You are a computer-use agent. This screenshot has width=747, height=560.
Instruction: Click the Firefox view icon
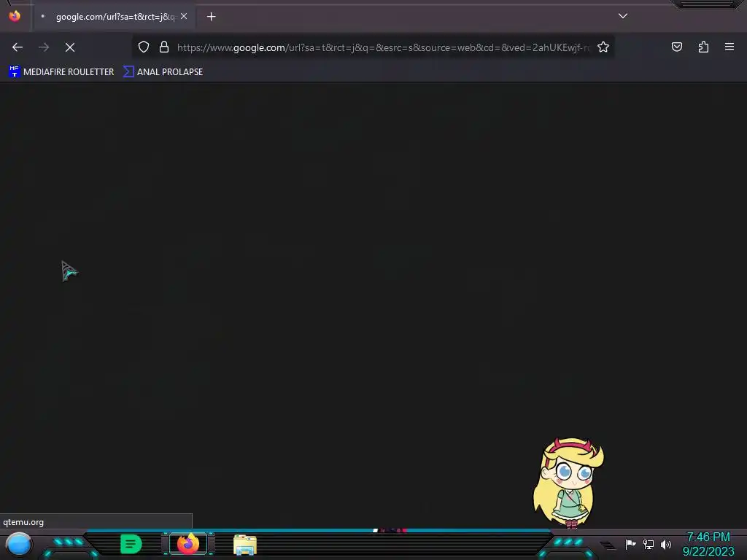coord(15,16)
